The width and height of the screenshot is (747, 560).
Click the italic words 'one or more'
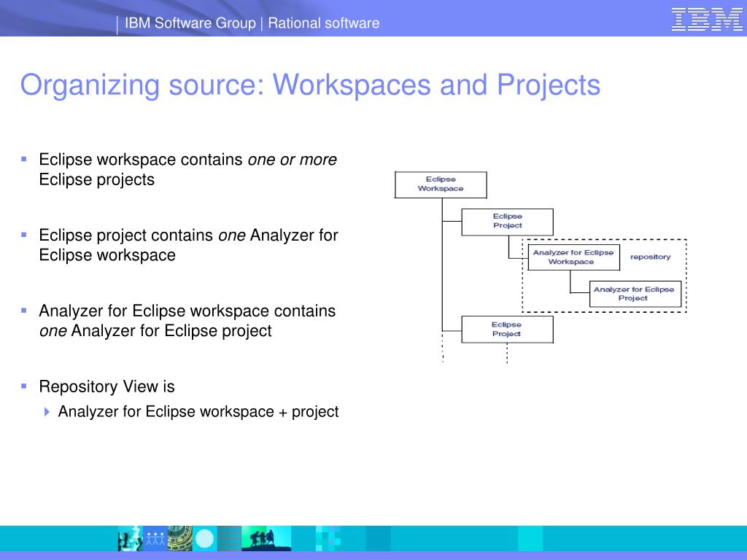[x=292, y=160]
